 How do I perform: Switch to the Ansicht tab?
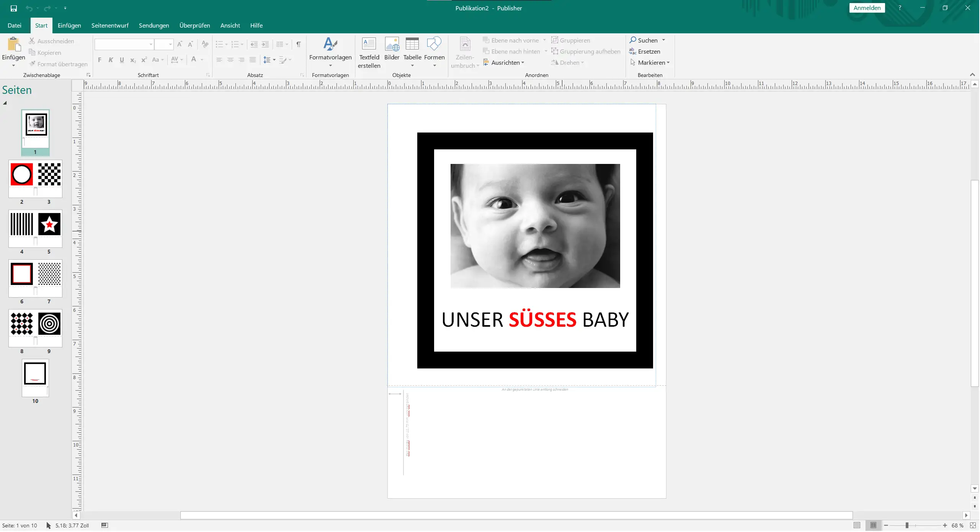(230, 25)
